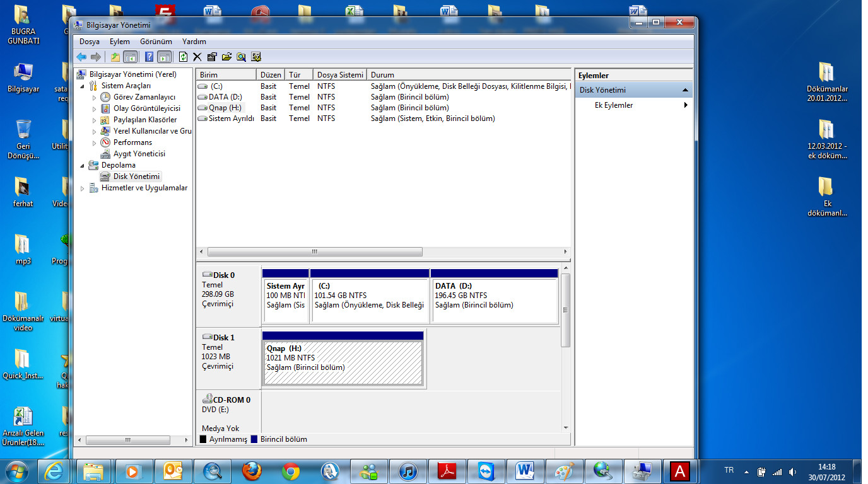This screenshot has width=868, height=484.
Task: Toggle the Show/Hide Action Pane toolbar button
Action: pyautogui.click(x=164, y=57)
